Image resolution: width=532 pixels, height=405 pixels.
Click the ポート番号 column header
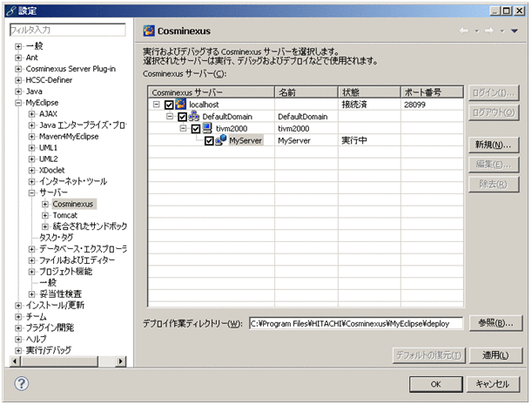[432, 92]
